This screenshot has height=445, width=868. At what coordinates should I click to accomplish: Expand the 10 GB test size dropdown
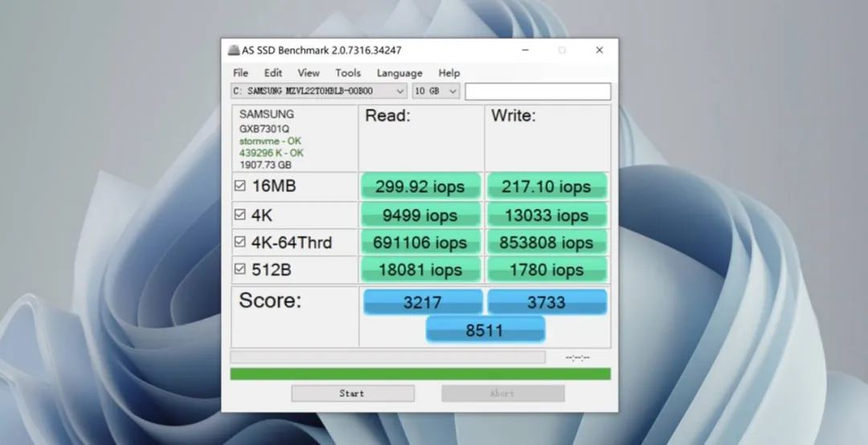pos(436,92)
